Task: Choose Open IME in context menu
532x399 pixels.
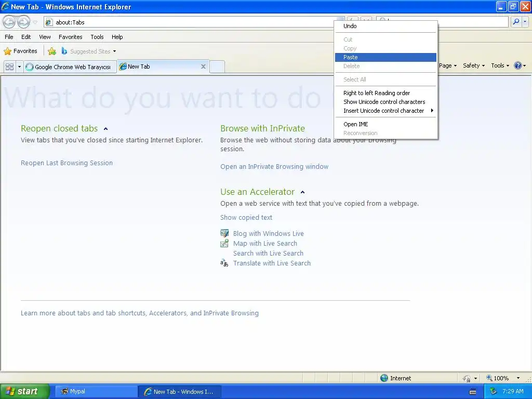Action: point(385,124)
